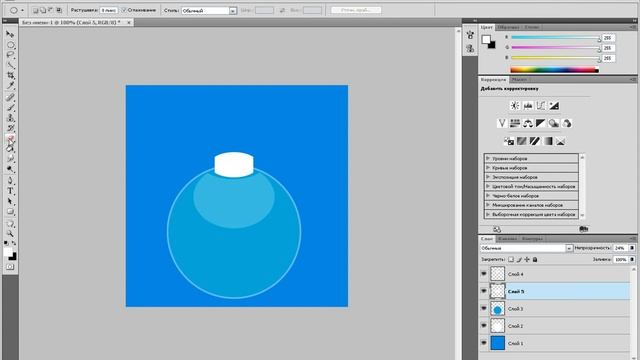Select the Brush tool
Screen dimensions: 640x360
[x=10, y=108]
